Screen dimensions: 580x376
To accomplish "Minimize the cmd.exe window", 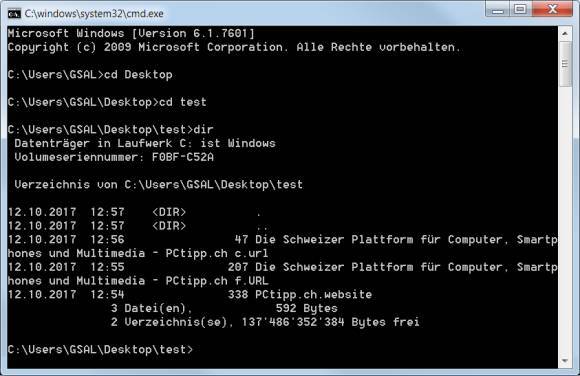I will (x=498, y=9).
